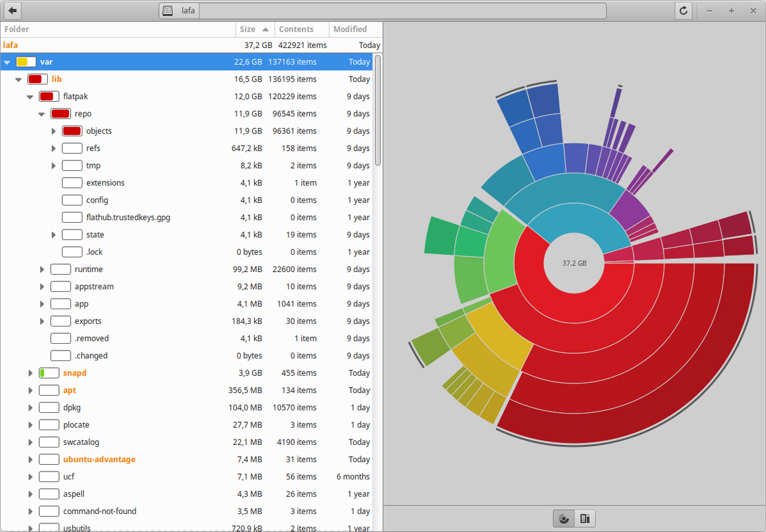Screen dimensions: 766x532
Task: Sort by the Modified column header
Action: point(355,29)
